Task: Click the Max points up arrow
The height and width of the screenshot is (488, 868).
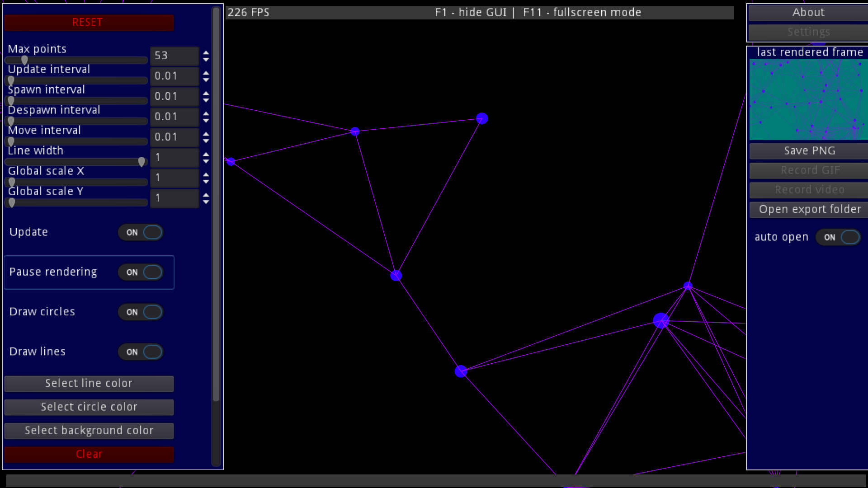Action: (x=206, y=52)
